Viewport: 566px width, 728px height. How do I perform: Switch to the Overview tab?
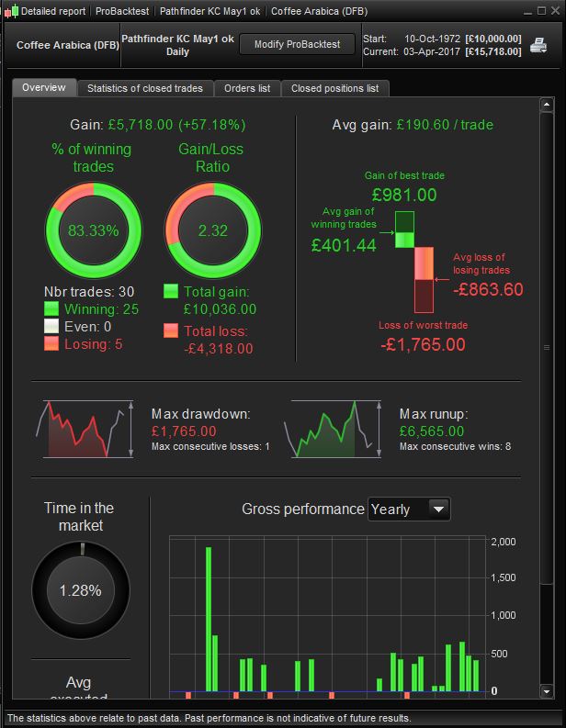(x=44, y=87)
